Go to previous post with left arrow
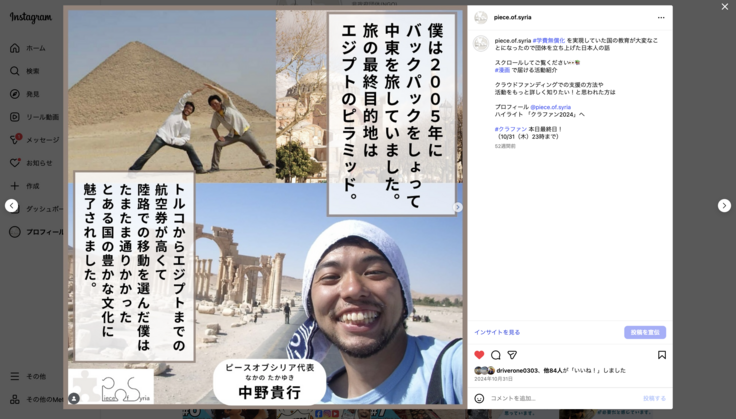This screenshot has height=419, width=736. 12,206
